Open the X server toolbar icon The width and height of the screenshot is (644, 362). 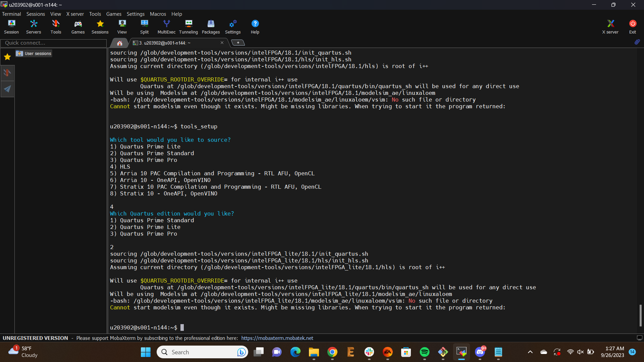click(610, 26)
